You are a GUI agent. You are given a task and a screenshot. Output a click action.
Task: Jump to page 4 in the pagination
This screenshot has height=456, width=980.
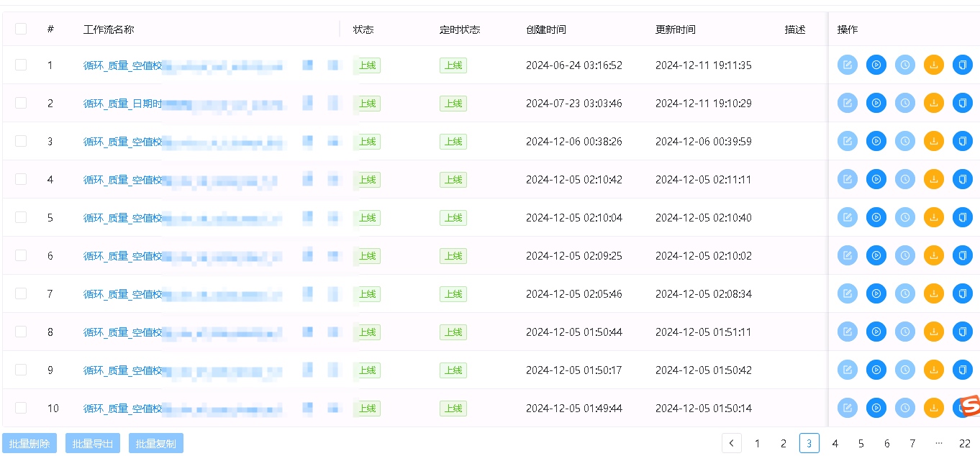point(835,444)
